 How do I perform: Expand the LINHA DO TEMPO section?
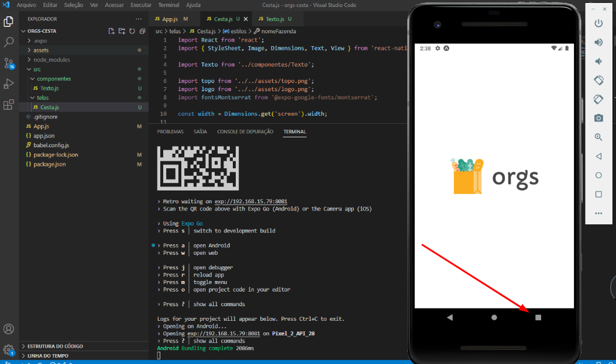(84, 355)
